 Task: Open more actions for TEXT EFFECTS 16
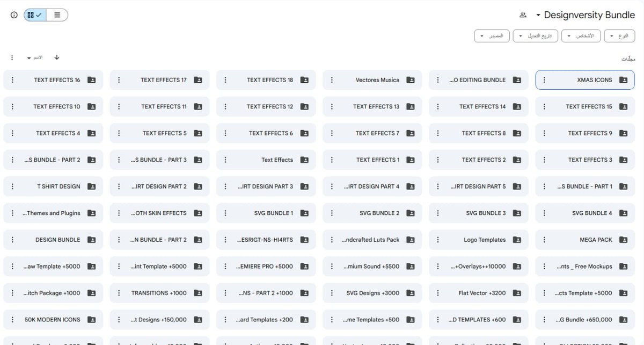[12, 80]
